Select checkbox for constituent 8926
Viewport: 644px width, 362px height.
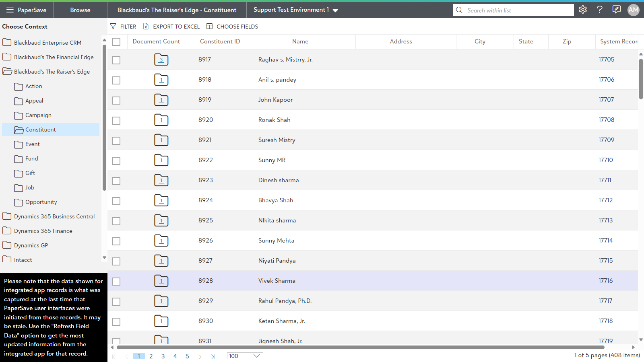click(116, 241)
